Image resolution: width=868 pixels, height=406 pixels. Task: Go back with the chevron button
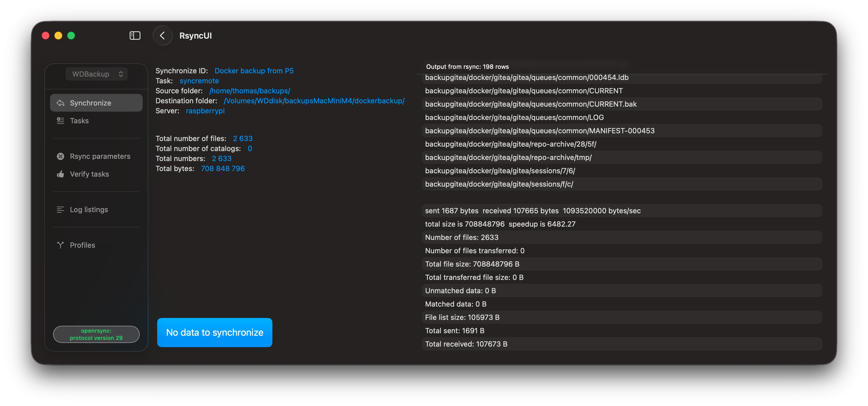pyautogui.click(x=162, y=35)
